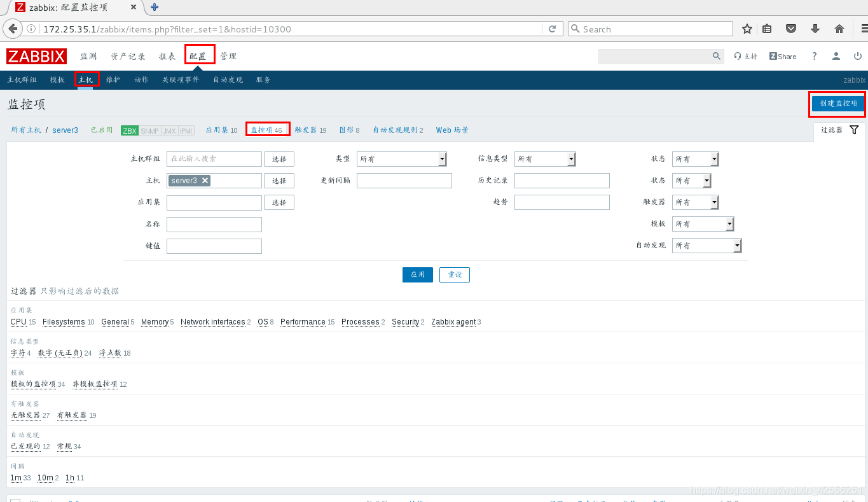Image resolution: width=868 pixels, height=502 pixels.
Task: Click the 应用 filter button
Action: pyautogui.click(x=418, y=275)
